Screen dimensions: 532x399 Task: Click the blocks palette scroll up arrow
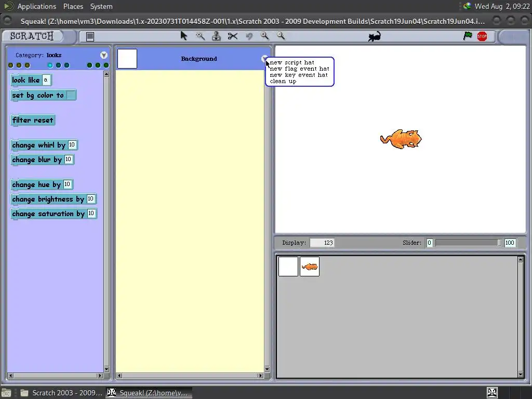107,74
